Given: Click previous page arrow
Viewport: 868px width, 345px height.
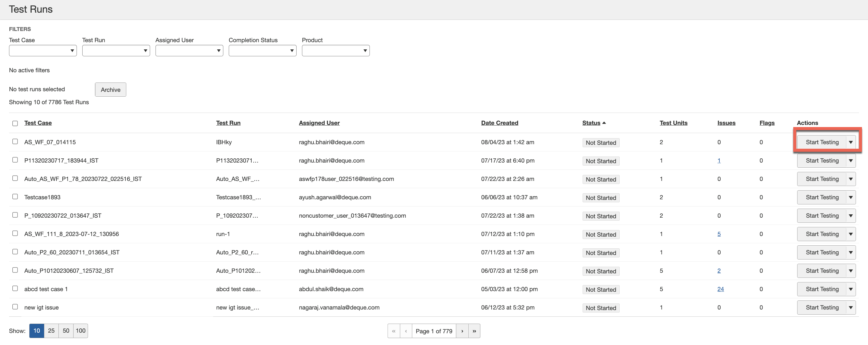Looking at the screenshot, I should [x=406, y=331].
